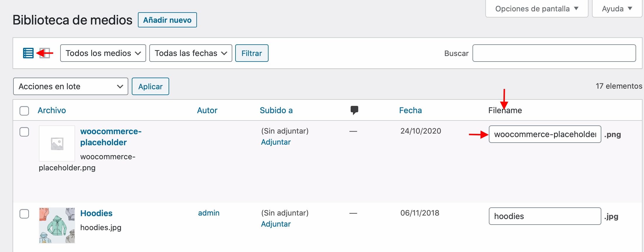
Task: Tick the select-all checkbox in header
Action: point(24,111)
